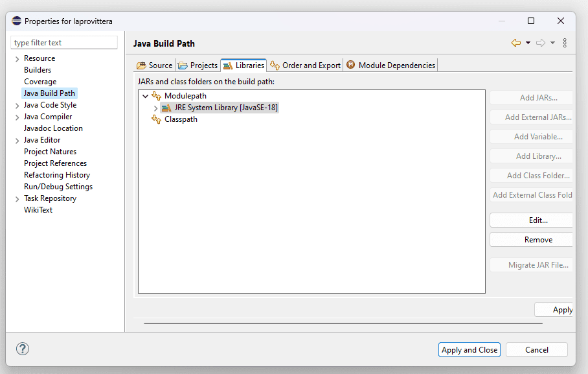Open the Order and Export tab
Screen dimensions: 588x374
click(305, 65)
